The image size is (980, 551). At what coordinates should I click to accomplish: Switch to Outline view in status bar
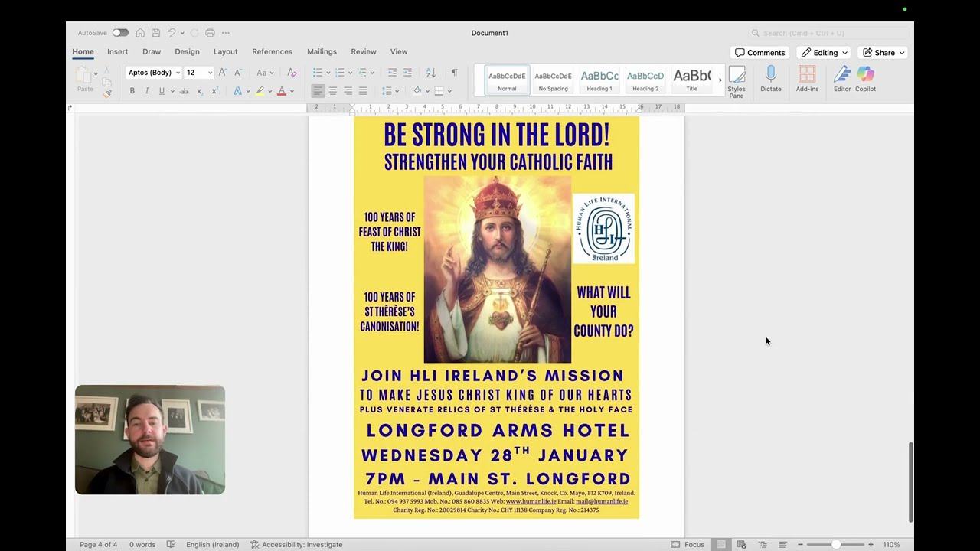(763, 545)
